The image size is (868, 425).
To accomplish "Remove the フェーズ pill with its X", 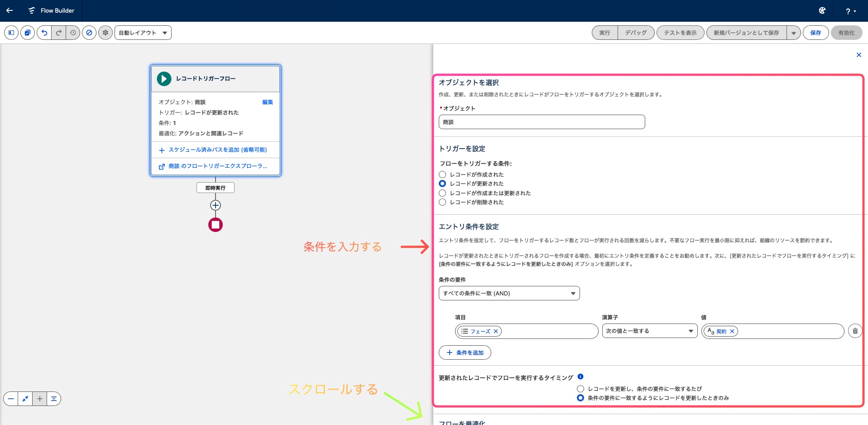I will (x=496, y=331).
